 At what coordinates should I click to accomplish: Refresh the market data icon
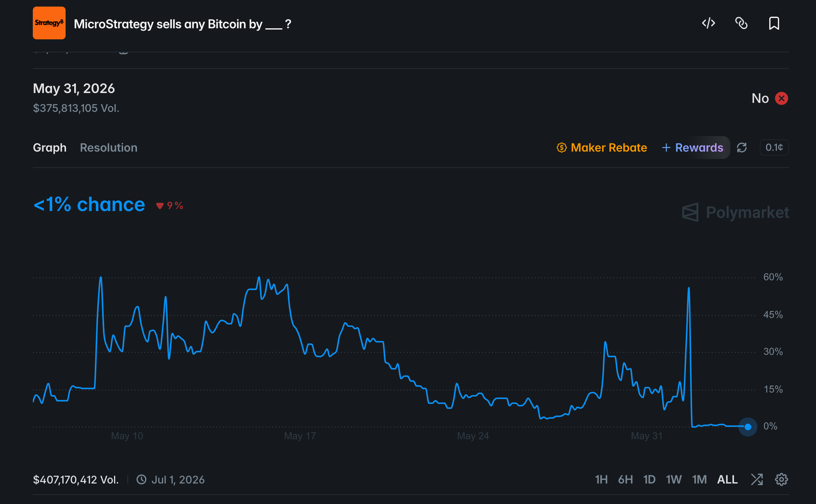pos(742,148)
